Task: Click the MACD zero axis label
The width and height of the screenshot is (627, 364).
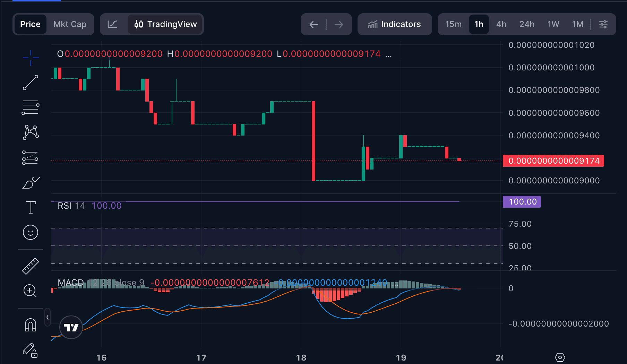Action: tap(511, 288)
